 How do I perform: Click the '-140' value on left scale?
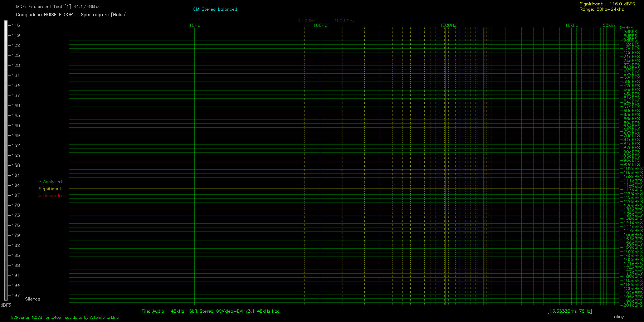15,106
